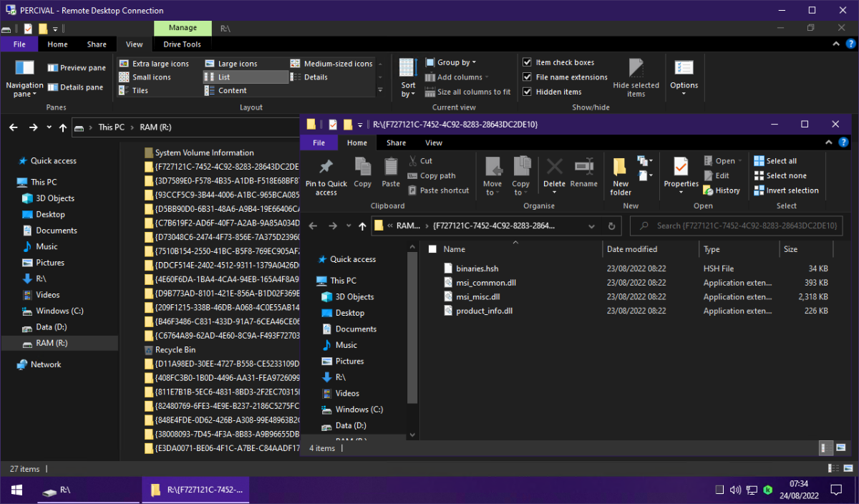This screenshot has height=504, width=859.
Task: Click Back arrow in the back window
Action: (x=13, y=127)
